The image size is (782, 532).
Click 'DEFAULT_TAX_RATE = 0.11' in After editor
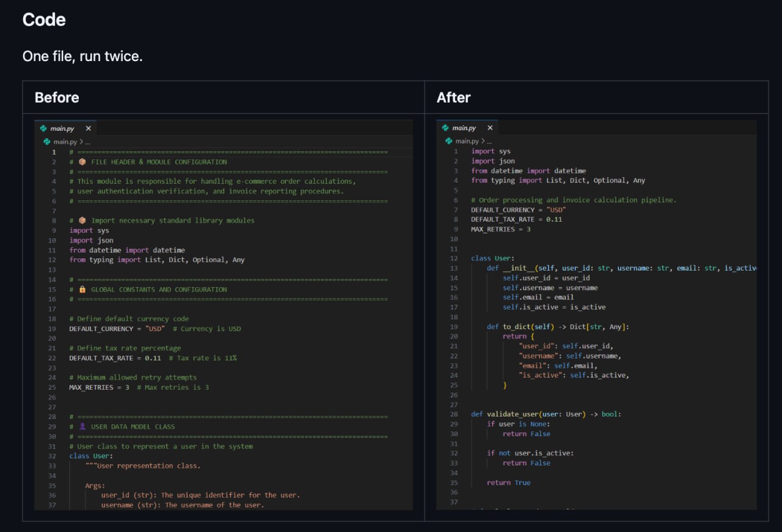pyautogui.click(x=517, y=219)
